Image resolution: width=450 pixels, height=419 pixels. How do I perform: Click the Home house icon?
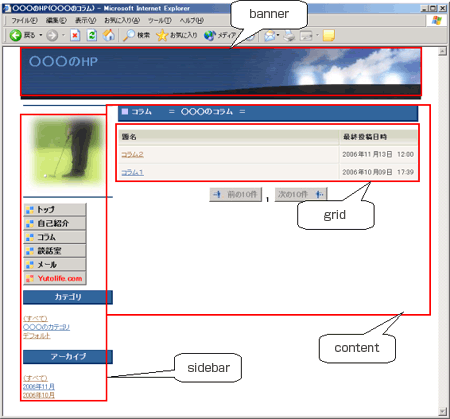109,35
